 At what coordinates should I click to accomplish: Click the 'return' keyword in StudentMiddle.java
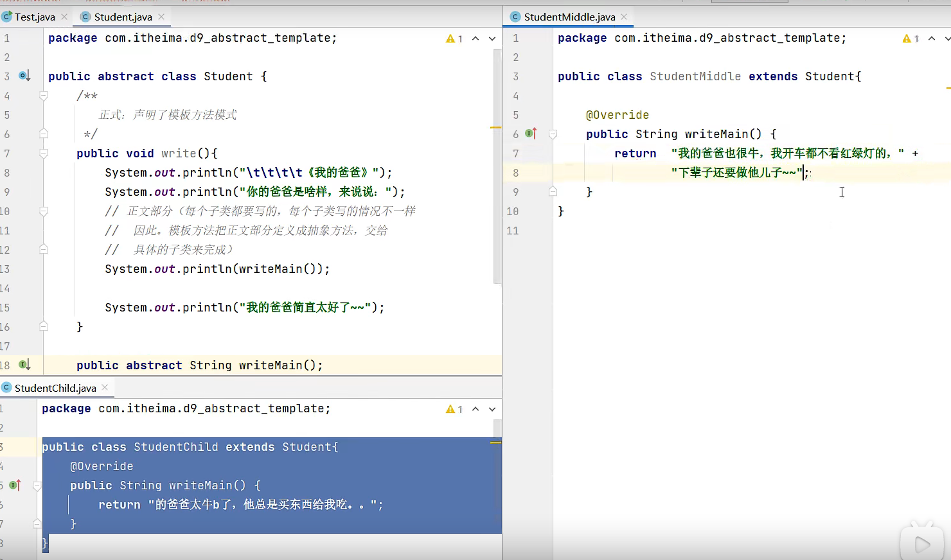pos(635,153)
